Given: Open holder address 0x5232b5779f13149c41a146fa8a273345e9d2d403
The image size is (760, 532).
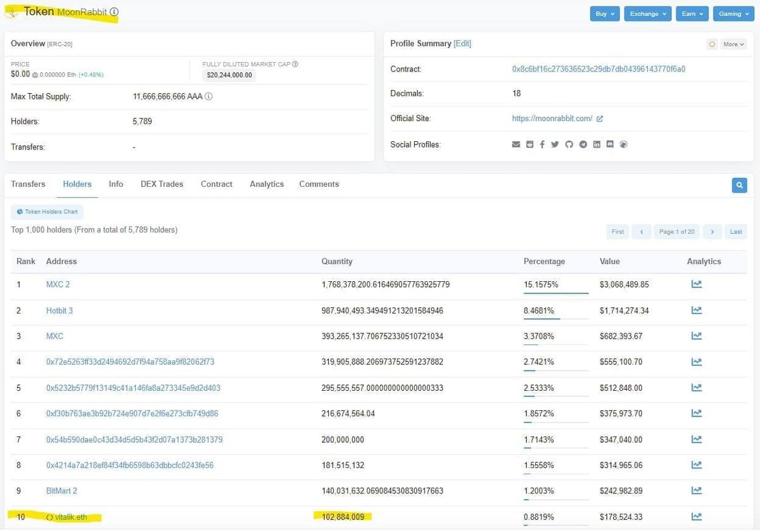Looking at the screenshot, I should 133,388.
